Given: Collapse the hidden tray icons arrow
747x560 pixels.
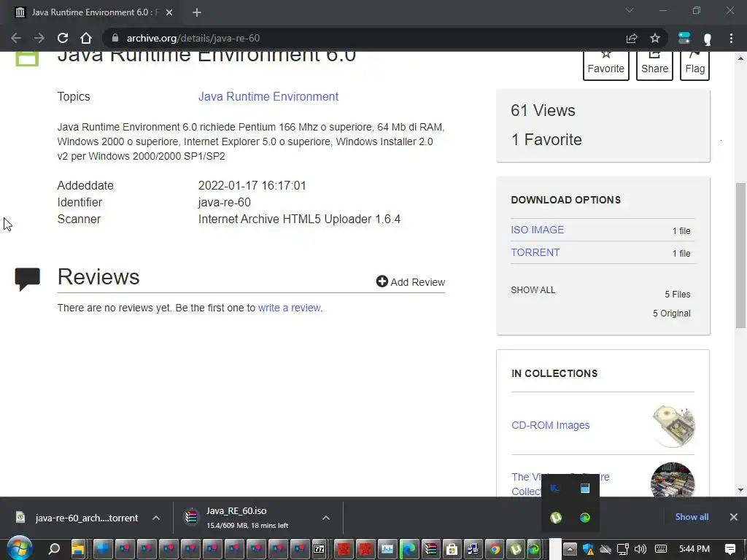Looking at the screenshot, I should 570,549.
